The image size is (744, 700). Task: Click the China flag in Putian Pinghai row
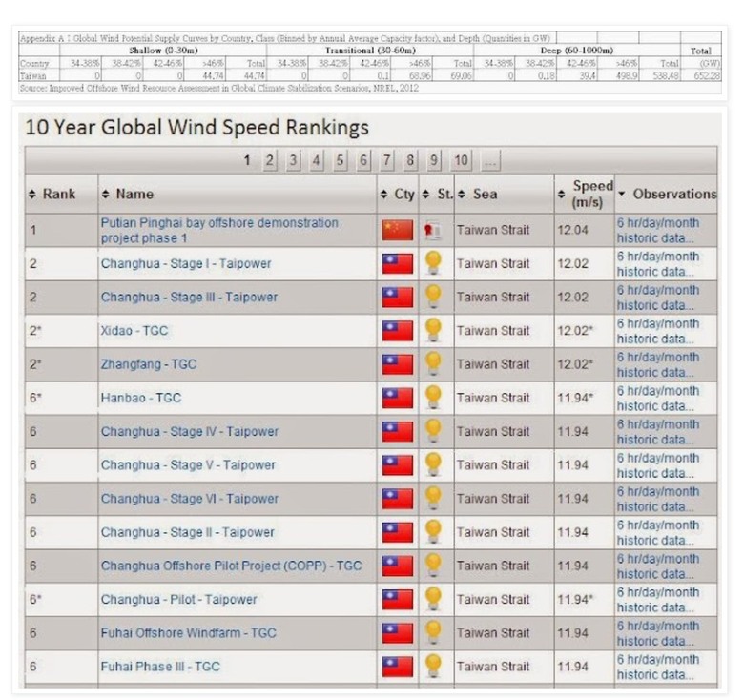pyautogui.click(x=397, y=230)
